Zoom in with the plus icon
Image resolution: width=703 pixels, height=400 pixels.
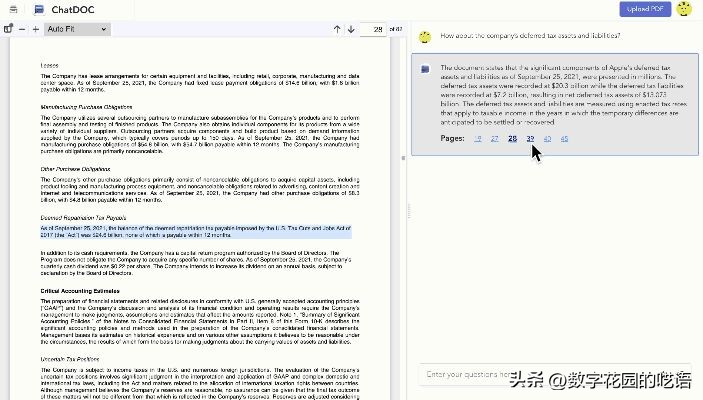36,29
